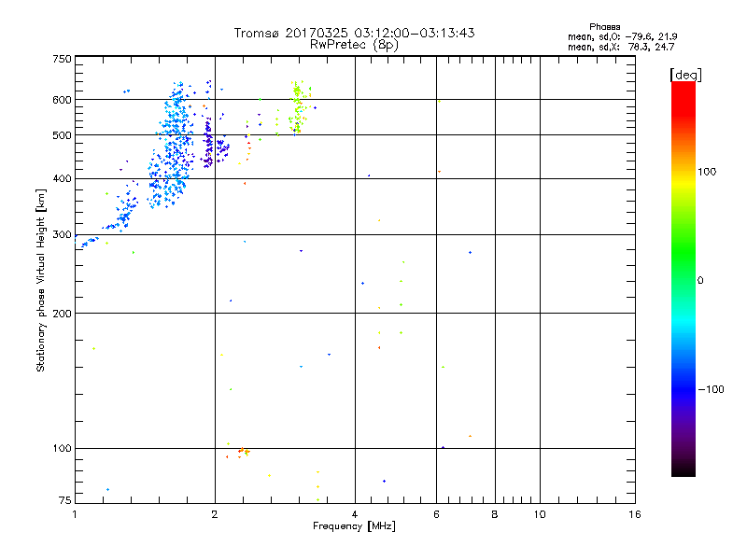The width and height of the screenshot is (747, 560).
Task: Click the 'mean, sd,X: 78.3, 24.7' statistic
Action: click(x=621, y=47)
